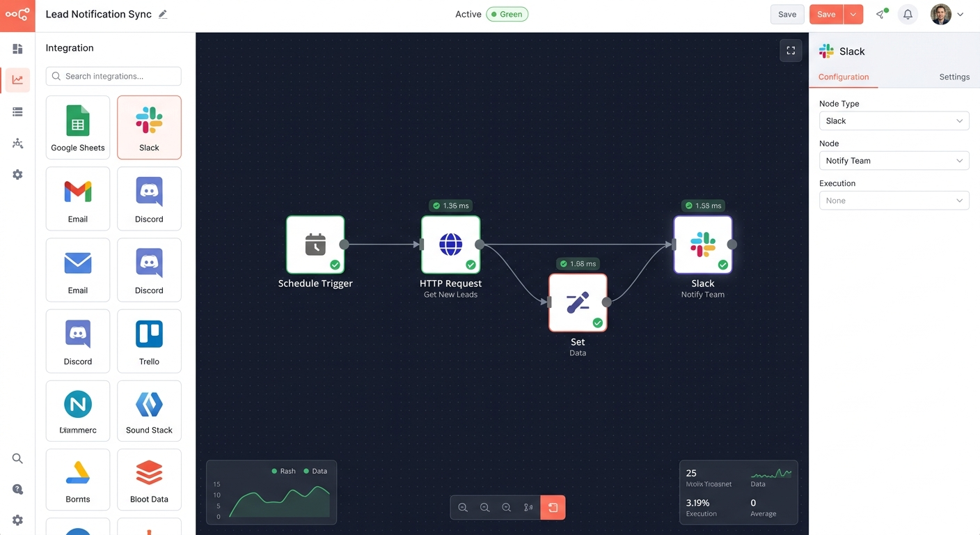Switch to the Configuration tab

(x=844, y=77)
